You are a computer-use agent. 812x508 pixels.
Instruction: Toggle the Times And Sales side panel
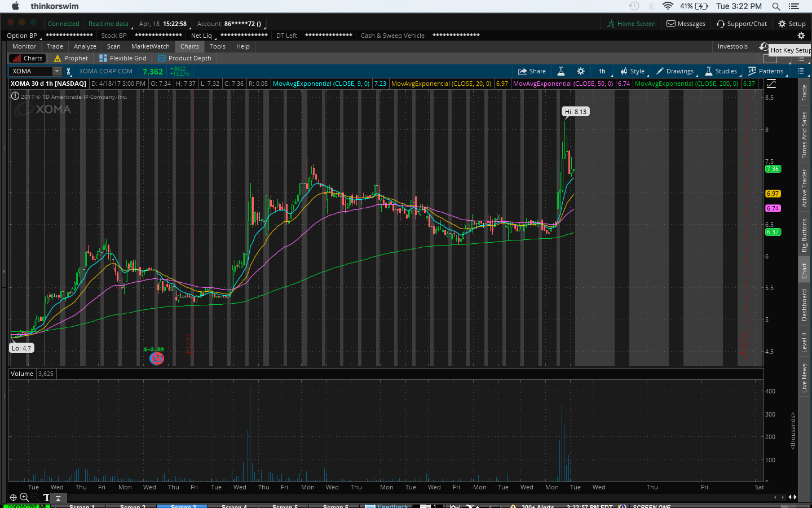point(804,135)
